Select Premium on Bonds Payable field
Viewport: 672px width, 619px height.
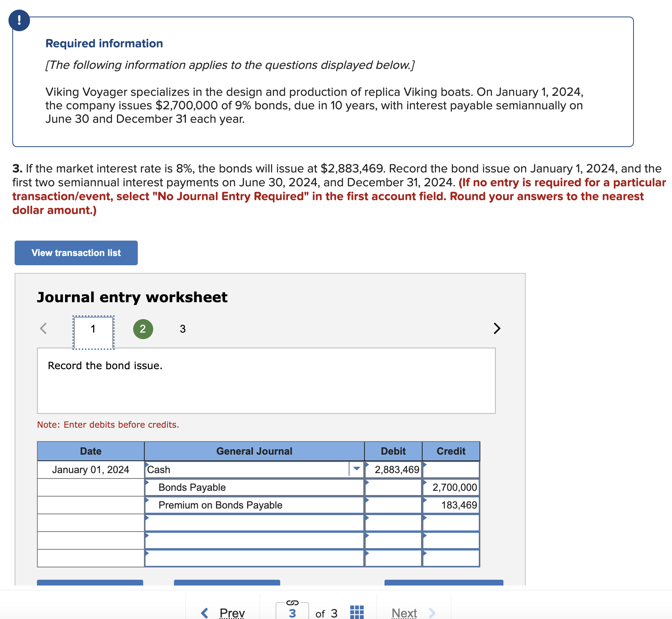tap(254, 505)
